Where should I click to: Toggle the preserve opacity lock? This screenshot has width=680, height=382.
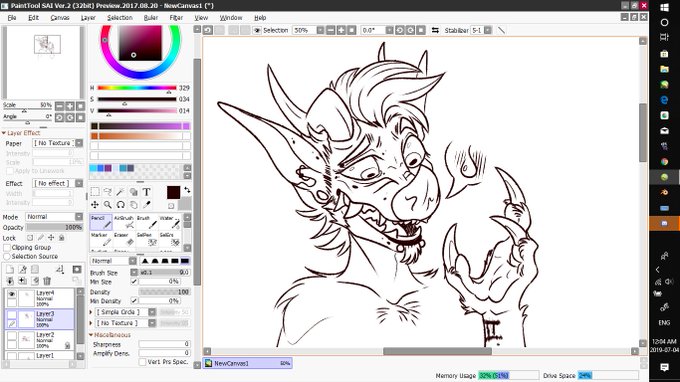tap(30, 238)
